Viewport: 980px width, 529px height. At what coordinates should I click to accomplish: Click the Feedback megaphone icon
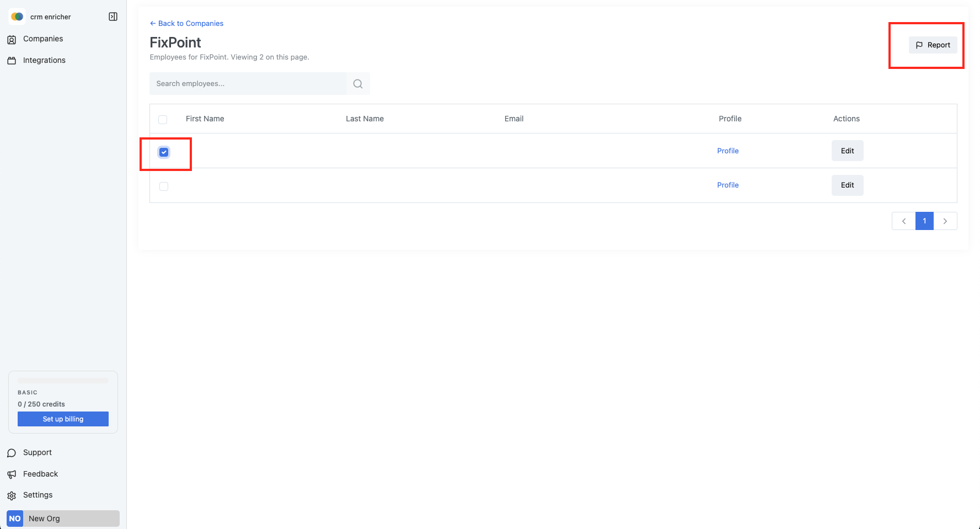coord(12,474)
